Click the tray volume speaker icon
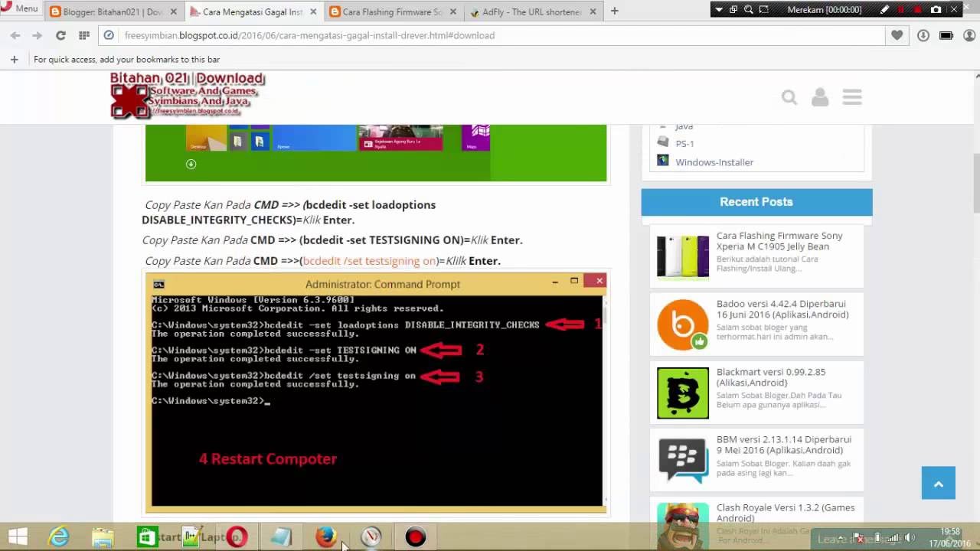 [x=910, y=538]
